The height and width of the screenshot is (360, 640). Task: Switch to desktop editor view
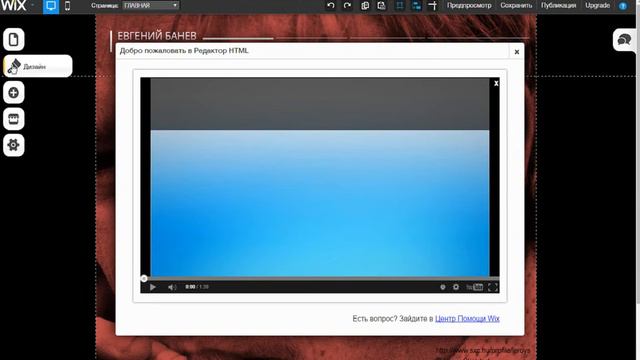coord(51,6)
